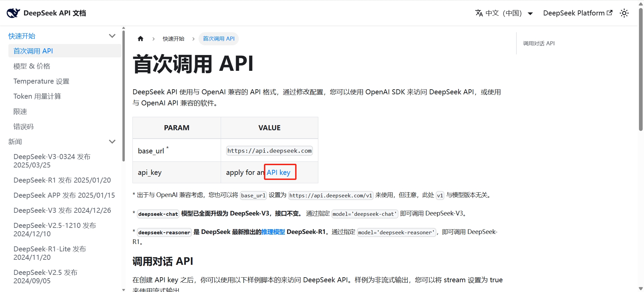Screen dimensions: 644x292
Task: Toggle the light/dark theme sun icon
Action: click(624, 13)
